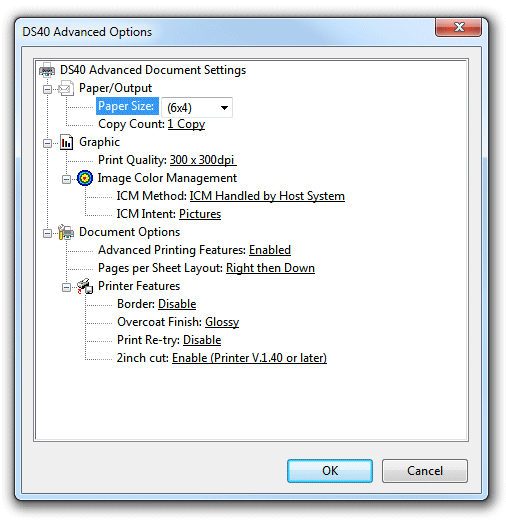Click the Image Color Management target icon
506x524 pixels.
click(85, 178)
